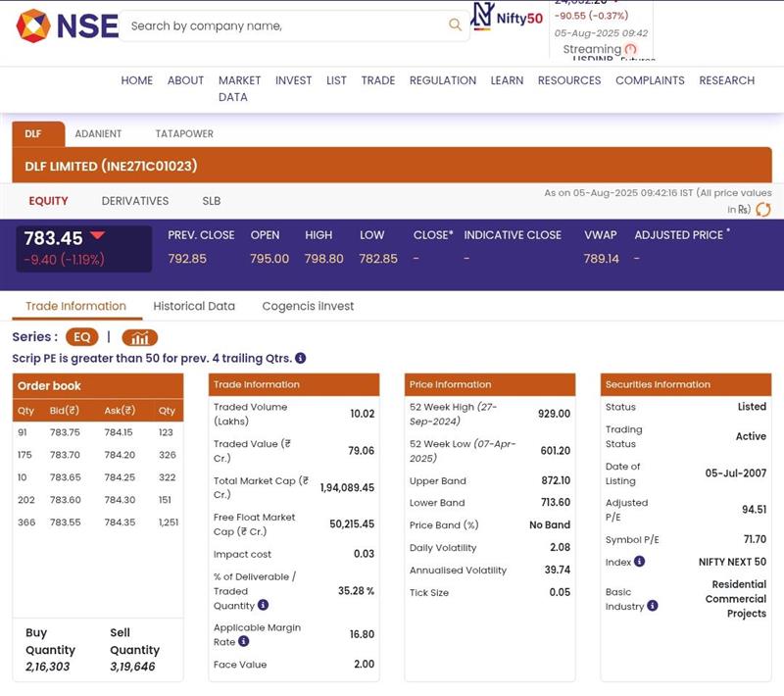Click info icon next to Scrip PE note

(x=301, y=359)
